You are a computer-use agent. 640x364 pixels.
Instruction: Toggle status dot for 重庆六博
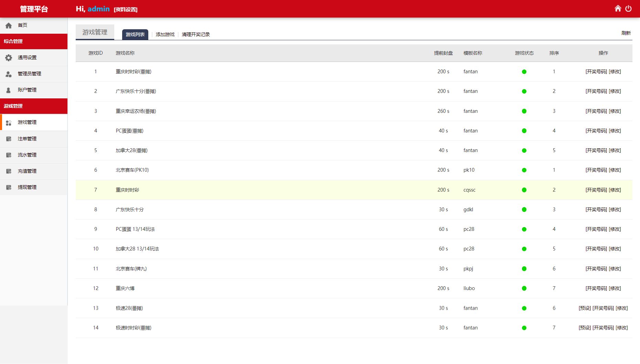pyautogui.click(x=524, y=288)
